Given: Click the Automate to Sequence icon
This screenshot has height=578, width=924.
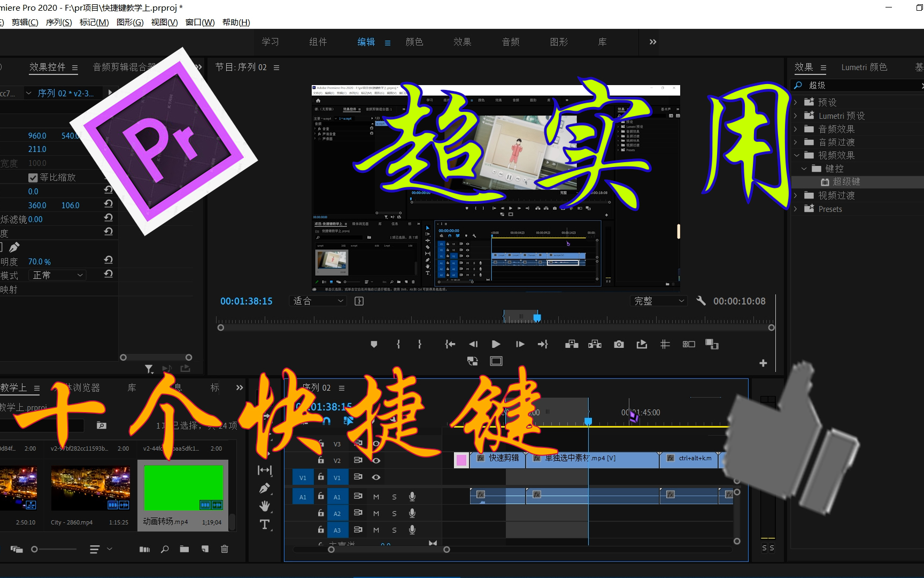Looking at the screenshot, I should [x=144, y=549].
